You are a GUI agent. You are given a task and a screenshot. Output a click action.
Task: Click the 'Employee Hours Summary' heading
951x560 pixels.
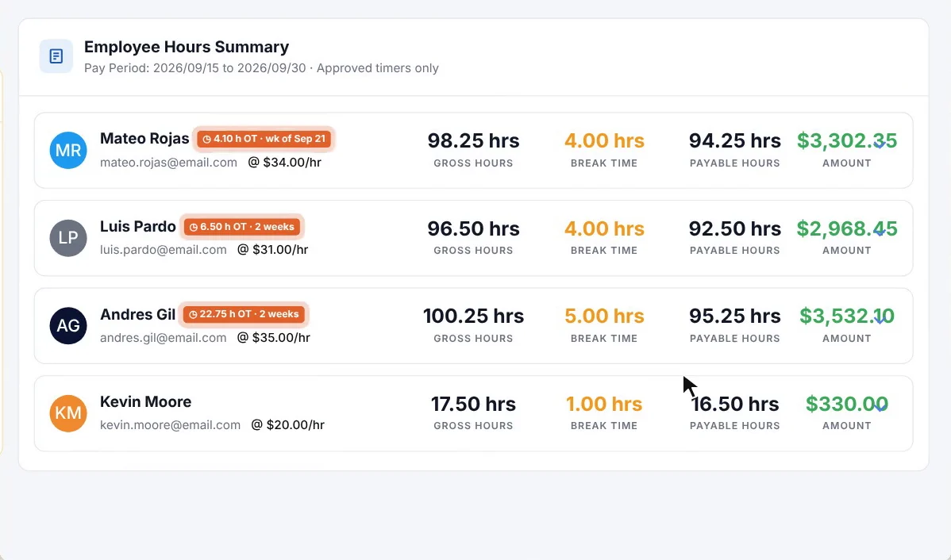[187, 47]
